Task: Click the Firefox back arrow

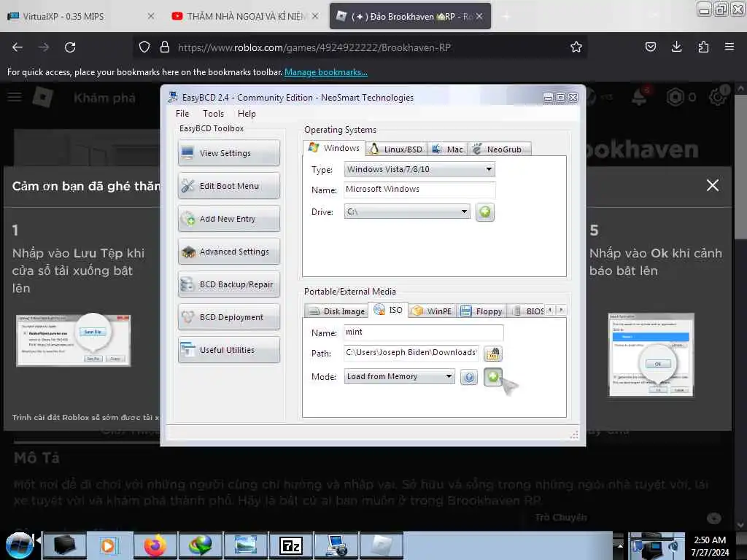Action: pyautogui.click(x=18, y=47)
